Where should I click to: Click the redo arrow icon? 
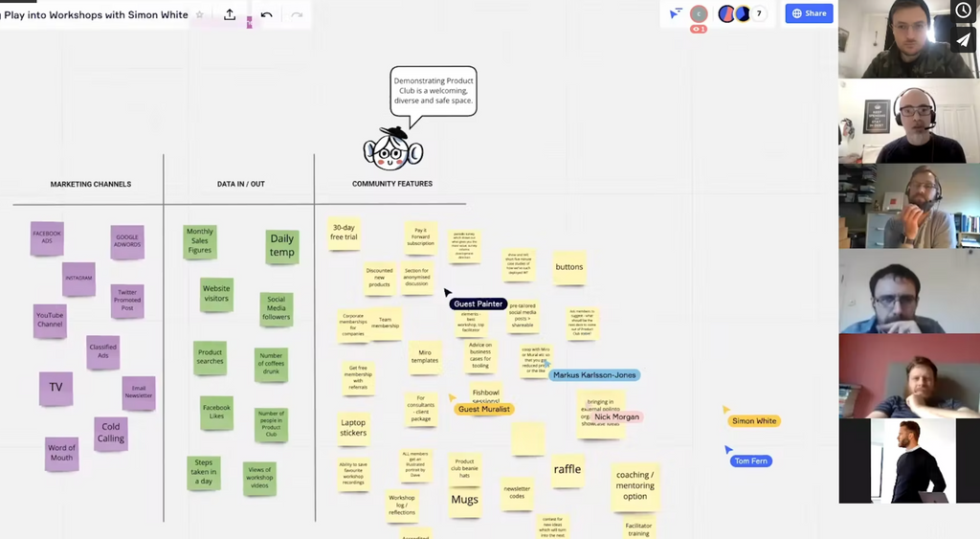tap(297, 14)
